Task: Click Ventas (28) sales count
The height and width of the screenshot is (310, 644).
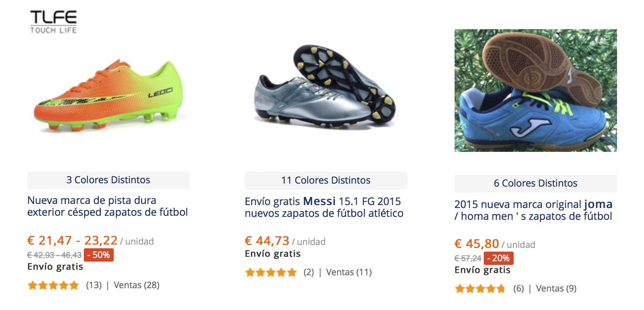Action: coord(137,285)
